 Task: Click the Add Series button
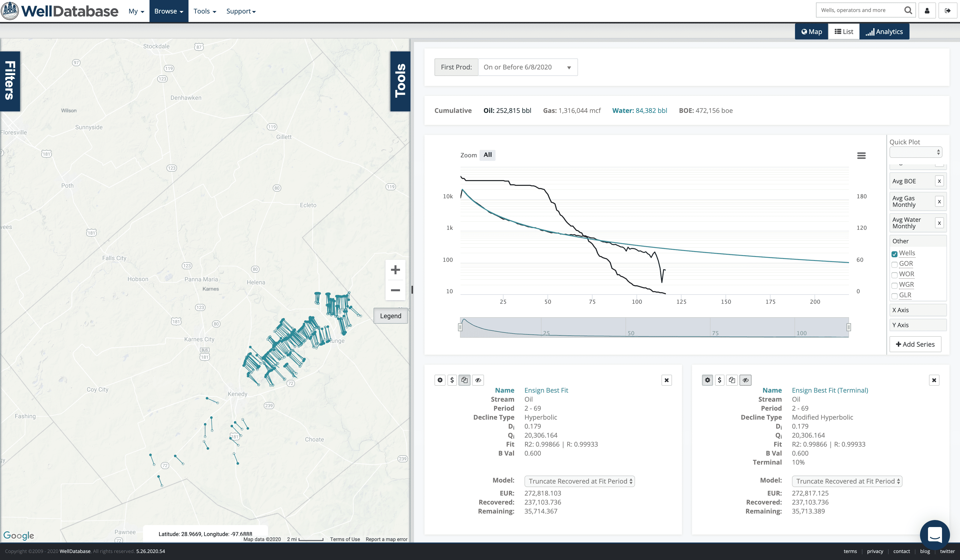tap(915, 344)
